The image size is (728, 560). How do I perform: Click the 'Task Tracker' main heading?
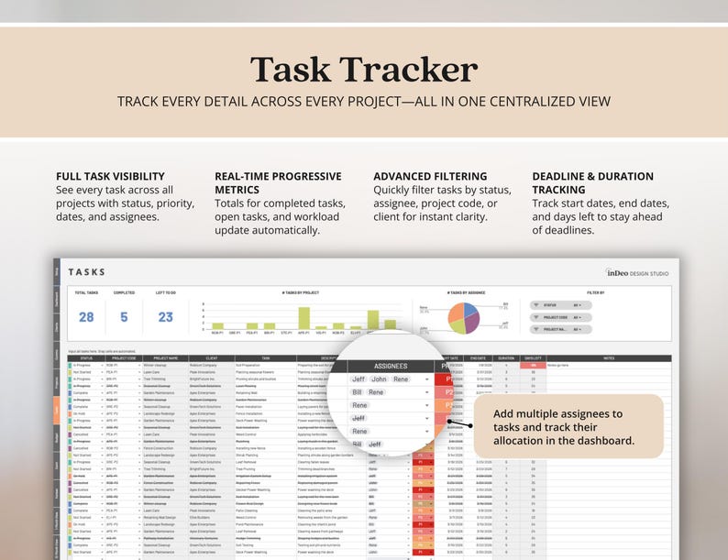[364, 70]
